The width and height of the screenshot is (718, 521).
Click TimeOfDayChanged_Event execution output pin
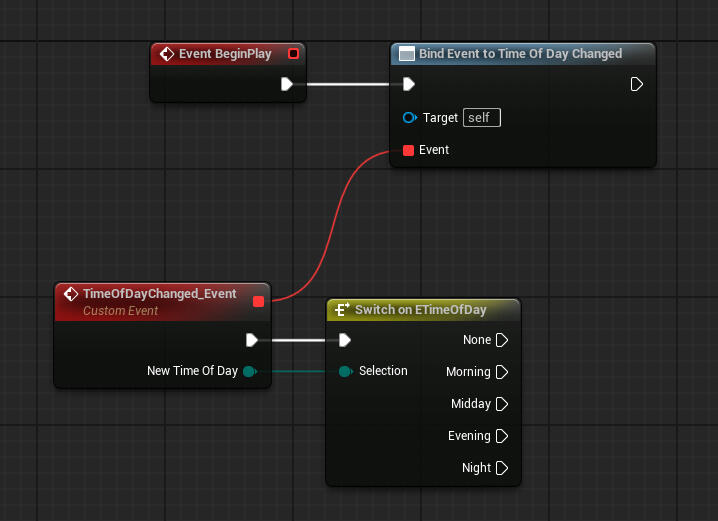[x=252, y=340]
